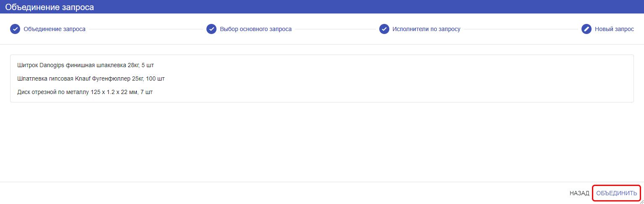Image resolution: width=644 pixels, height=204 pixels.
Task: Click the checkmark icon of 'Выбор основного запроса'
Action: 211,29
